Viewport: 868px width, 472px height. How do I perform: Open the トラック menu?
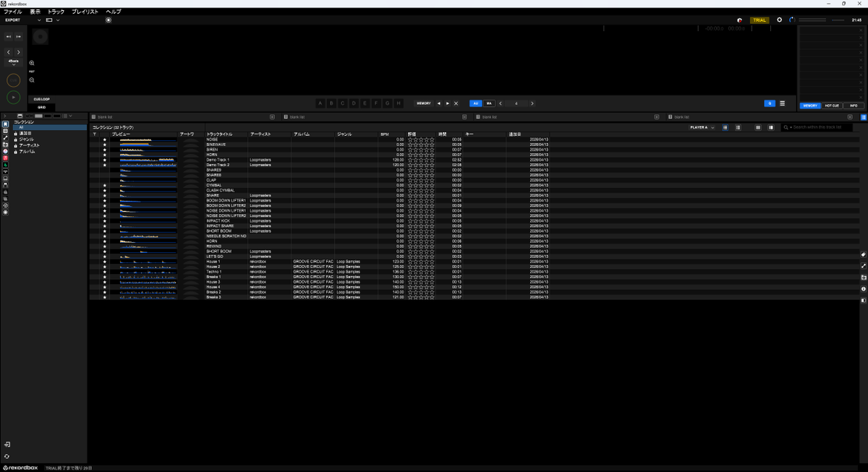pyautogui.click(x=56, y=12)
